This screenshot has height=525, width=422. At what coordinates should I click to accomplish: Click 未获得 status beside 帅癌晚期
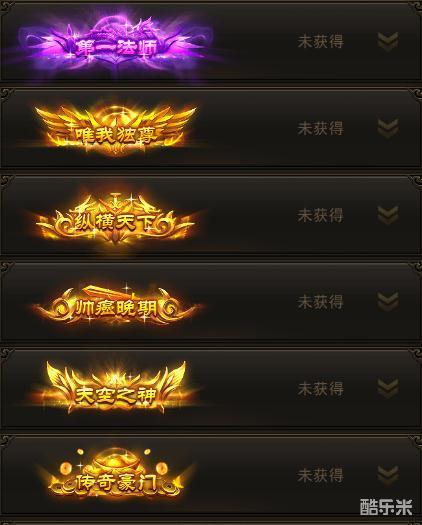321,302
